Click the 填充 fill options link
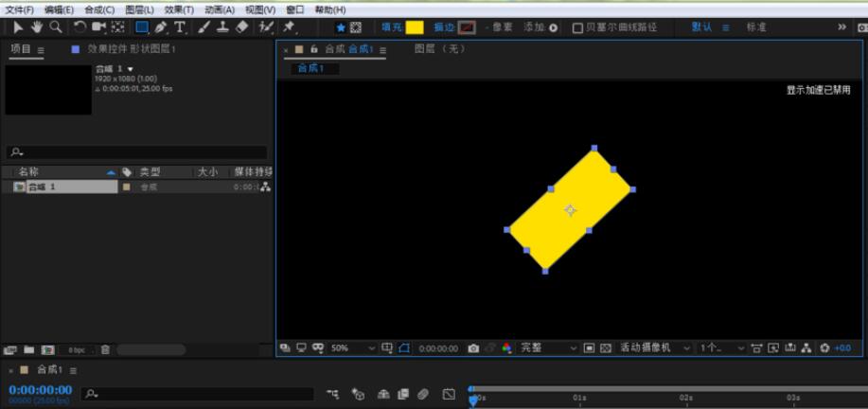 click(x=392, y=27)
